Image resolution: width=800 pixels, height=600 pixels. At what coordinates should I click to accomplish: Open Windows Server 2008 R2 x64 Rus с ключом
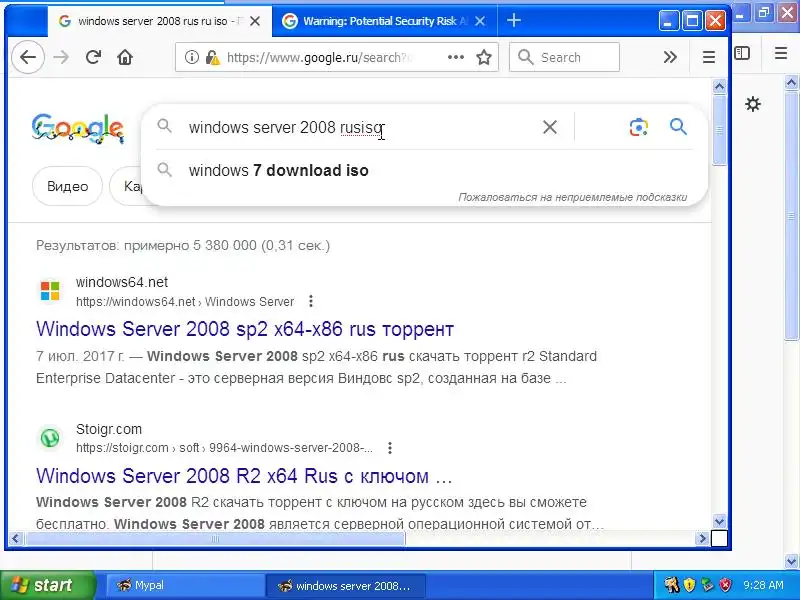pos(244,476)
